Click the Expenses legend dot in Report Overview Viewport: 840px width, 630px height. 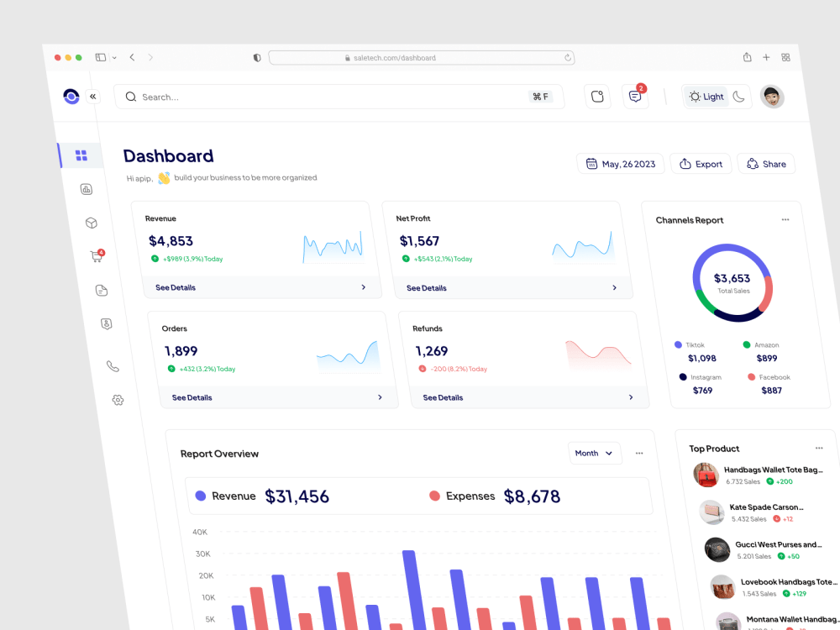coord(434,496)
